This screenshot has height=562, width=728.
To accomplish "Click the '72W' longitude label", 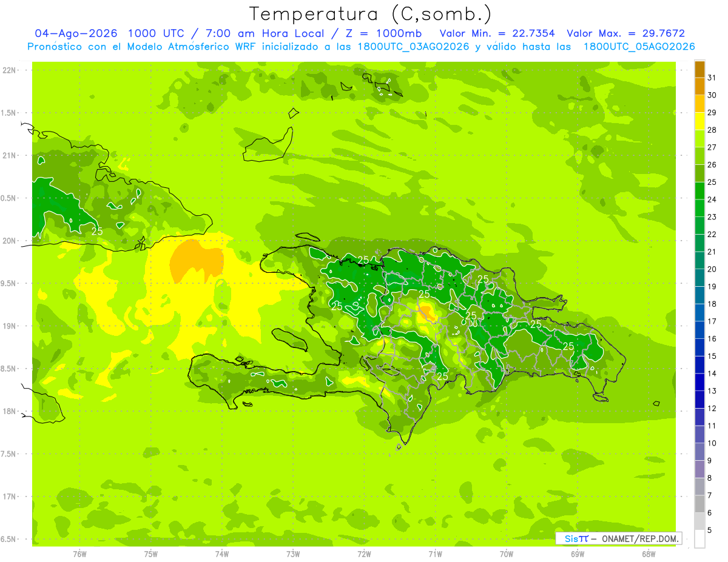I will click(364, 554).
